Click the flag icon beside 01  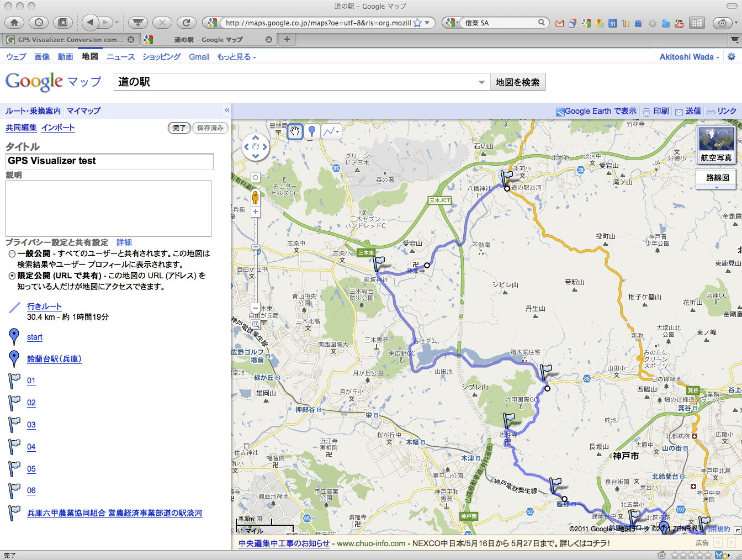pyautogui.click(x=14, y=381)
